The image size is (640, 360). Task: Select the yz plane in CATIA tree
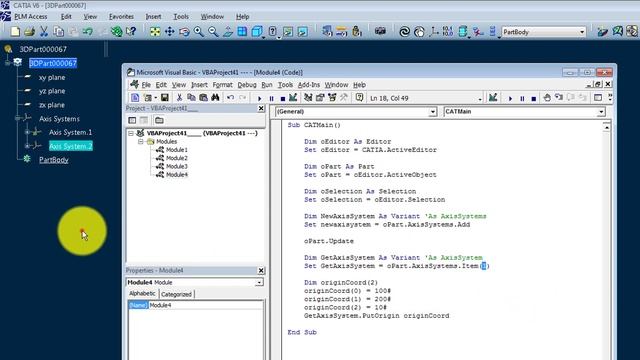pyautogui.click(x=52, y=91)
